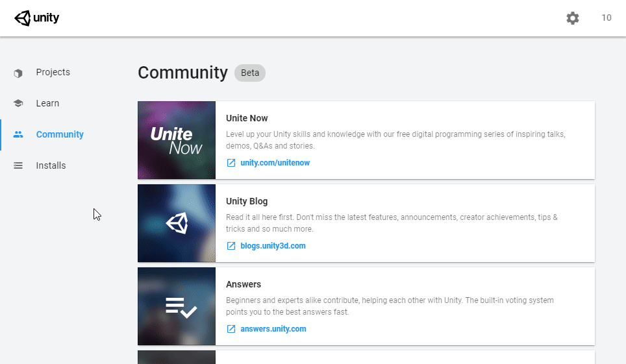Viewport: 626px width, 364px height.
Task: Click the Answers thumbnail image
Action: (177, 306)
